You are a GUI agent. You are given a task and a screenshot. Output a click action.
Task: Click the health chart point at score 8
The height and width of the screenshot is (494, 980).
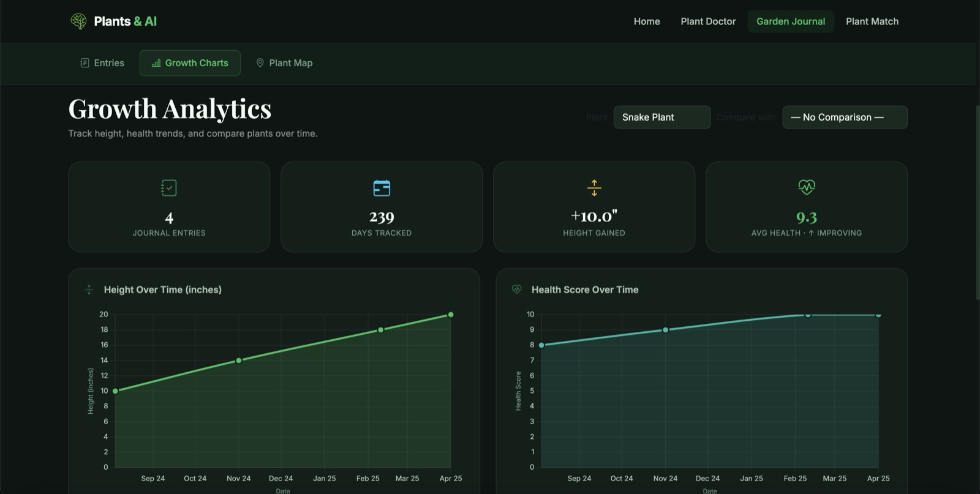click(x=541, y=345)
